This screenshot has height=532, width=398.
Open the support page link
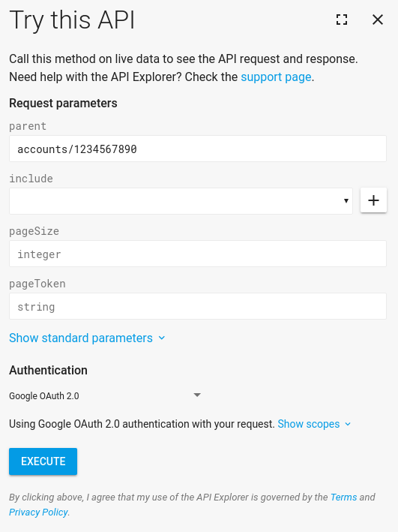[276, 77]
